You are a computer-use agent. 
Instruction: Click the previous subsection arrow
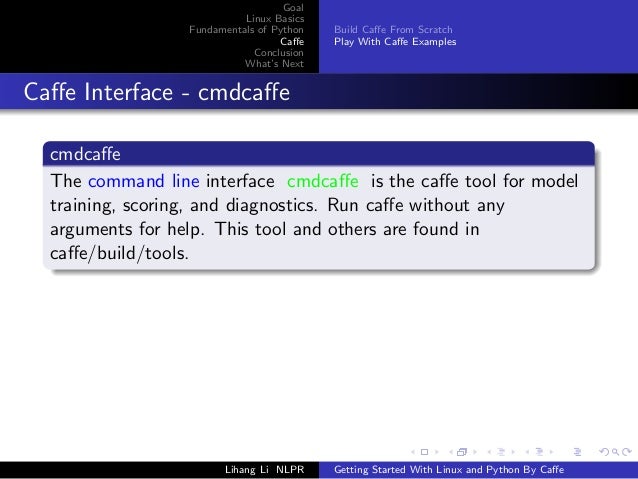[489, 452]
